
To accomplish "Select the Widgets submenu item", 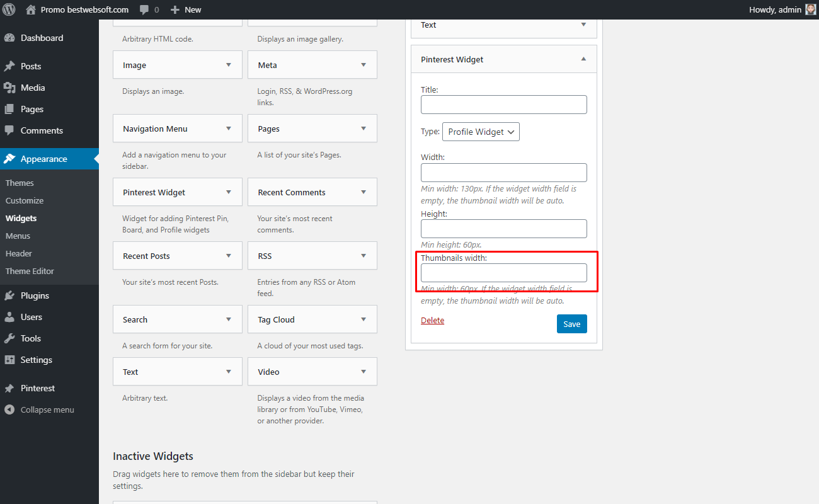I will 21,218.
